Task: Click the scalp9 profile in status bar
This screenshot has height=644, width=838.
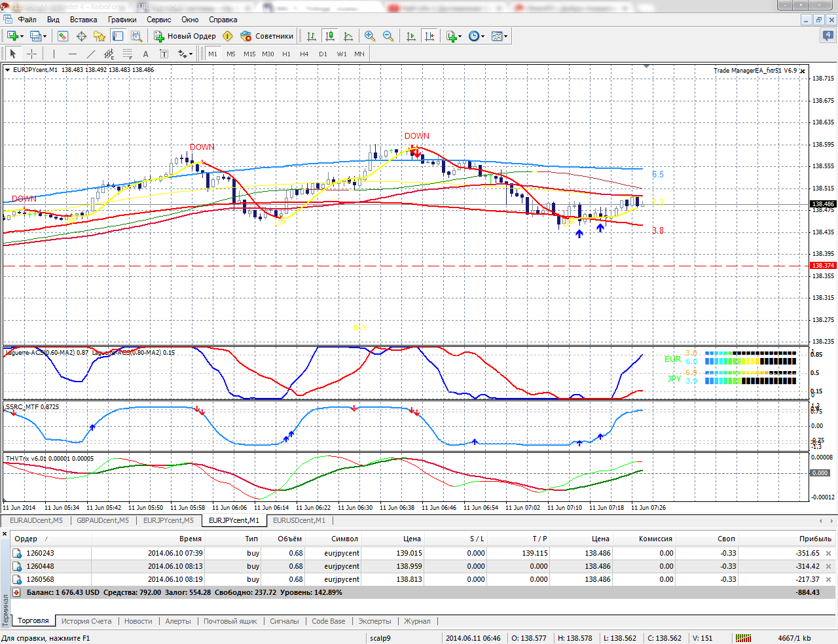Action: pos(380,638)
